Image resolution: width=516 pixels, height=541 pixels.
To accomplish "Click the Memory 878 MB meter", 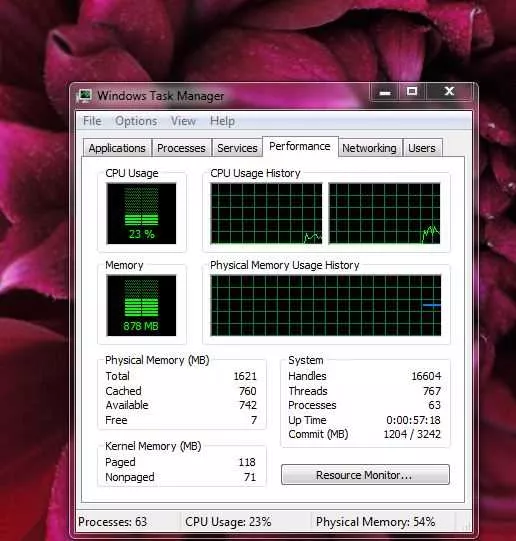I will pos(141,305).
